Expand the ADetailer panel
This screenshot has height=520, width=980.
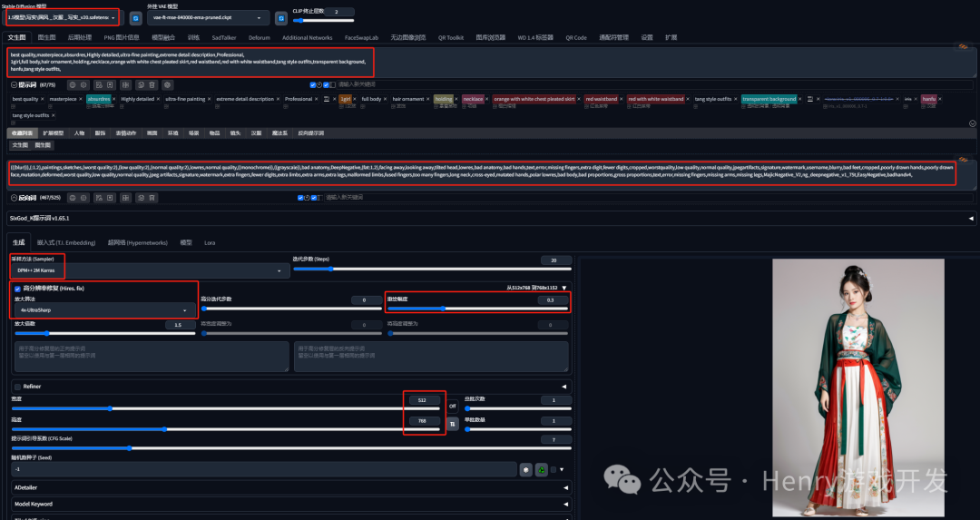coord(291,487)
